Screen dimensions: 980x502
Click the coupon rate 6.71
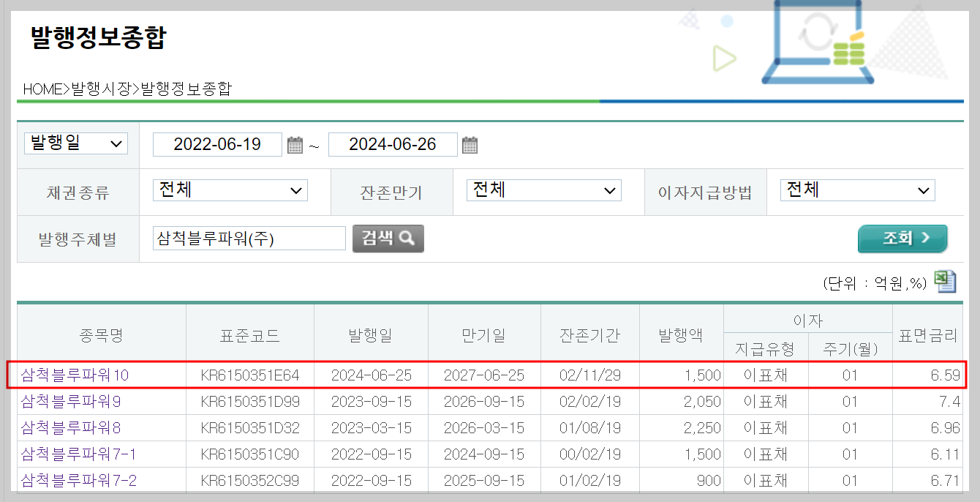[x=945, y=481]
